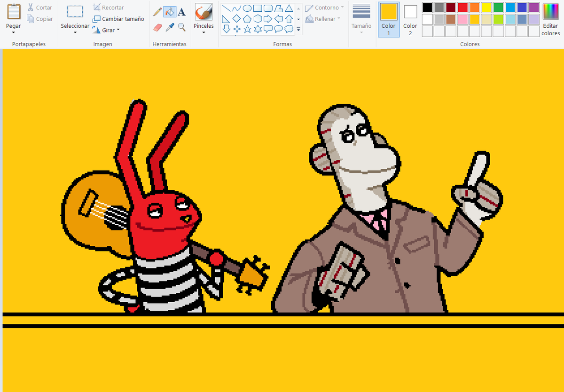Click Recortar in Imagen group
The image size is (564, 392).
click(109, 8)
